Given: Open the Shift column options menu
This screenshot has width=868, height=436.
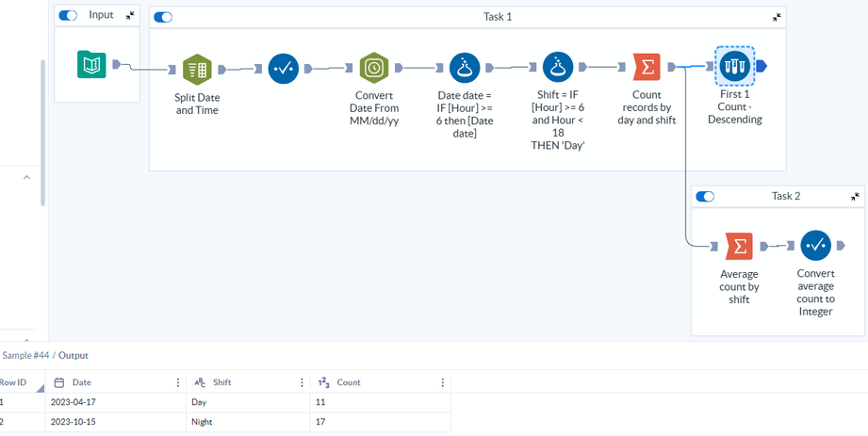Looking at the screenshot, I should click(x=302, y=382).
